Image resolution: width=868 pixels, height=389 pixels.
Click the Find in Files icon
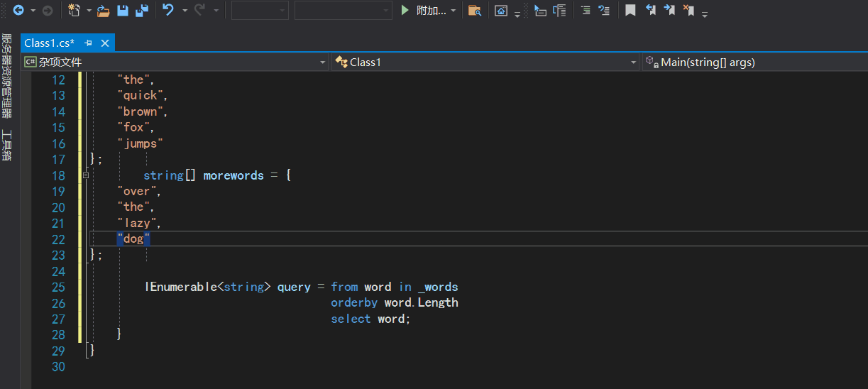[475, 10]
